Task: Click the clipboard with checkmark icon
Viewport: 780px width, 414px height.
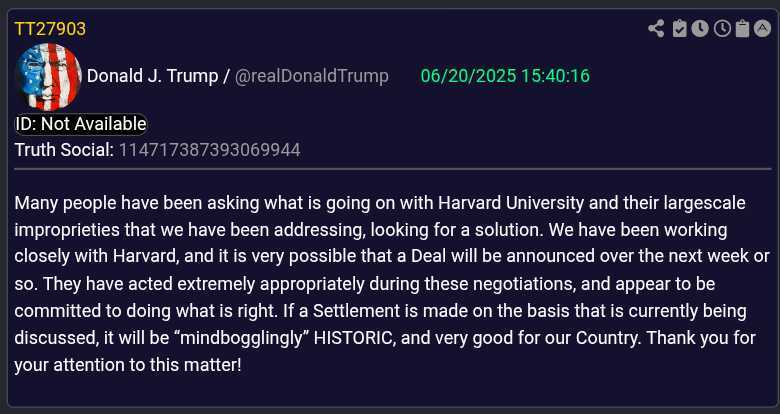Action: coord(680,28)
